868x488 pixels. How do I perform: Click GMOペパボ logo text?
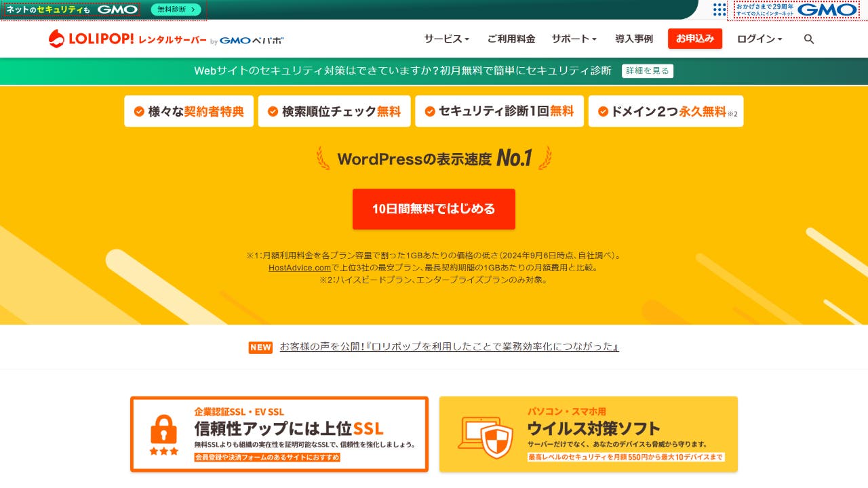point(252,40)
